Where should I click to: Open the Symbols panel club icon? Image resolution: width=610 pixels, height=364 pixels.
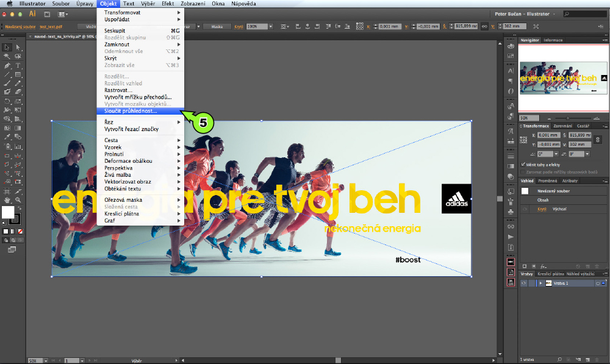[x=511, y=212]
